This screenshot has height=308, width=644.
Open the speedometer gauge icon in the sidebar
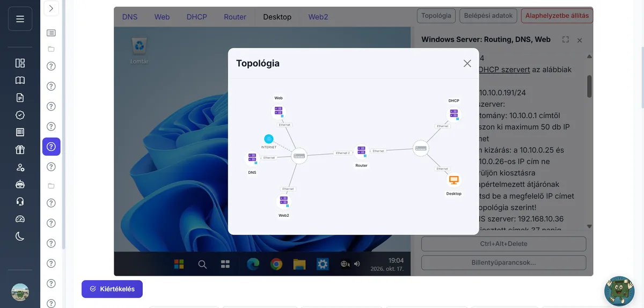click(x=20, y=219)
